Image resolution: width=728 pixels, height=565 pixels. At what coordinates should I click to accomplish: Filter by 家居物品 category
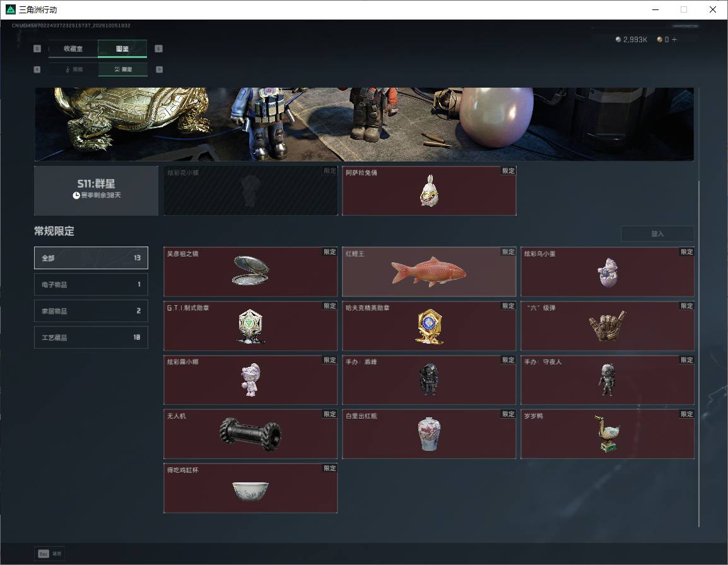pyautogui.click(x=91, y=311)
